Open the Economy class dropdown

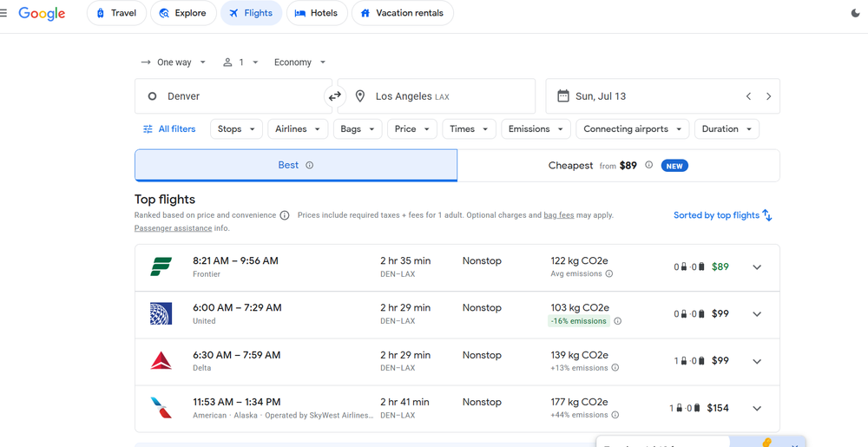point(300,62)
